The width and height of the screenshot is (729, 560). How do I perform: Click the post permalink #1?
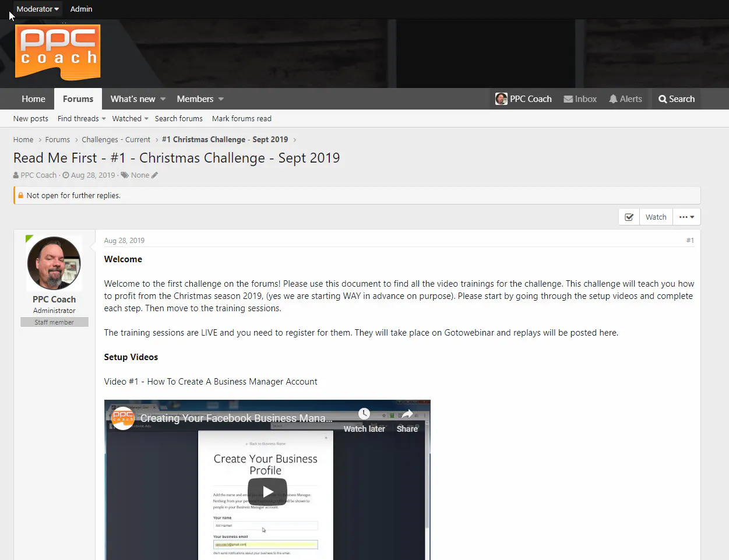click(690, 241)
